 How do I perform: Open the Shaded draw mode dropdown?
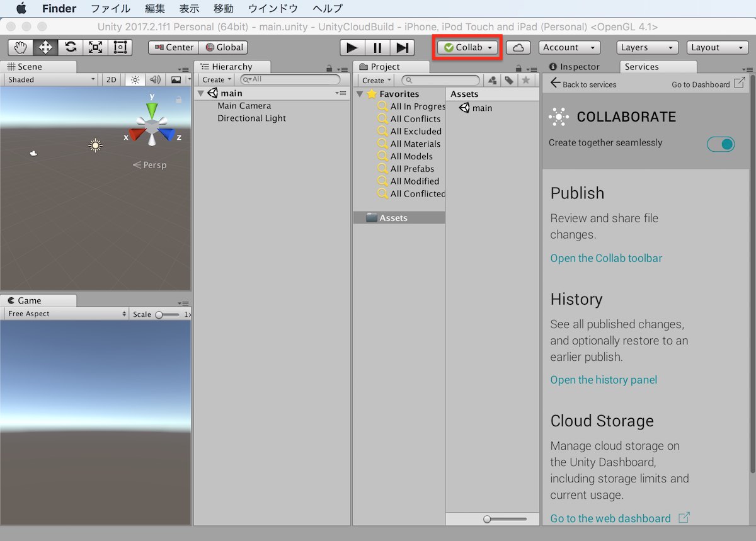pos(50,80)
